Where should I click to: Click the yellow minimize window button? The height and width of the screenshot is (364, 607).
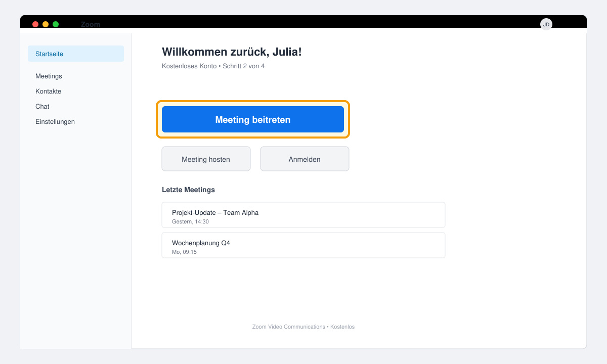point(46,24)
